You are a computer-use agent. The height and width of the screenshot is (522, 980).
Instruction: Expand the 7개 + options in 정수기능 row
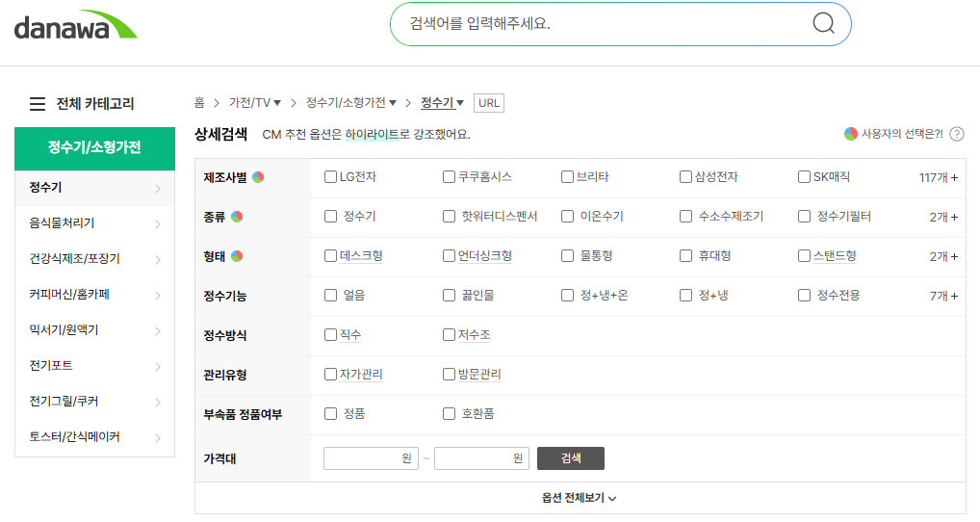point(943,296)
